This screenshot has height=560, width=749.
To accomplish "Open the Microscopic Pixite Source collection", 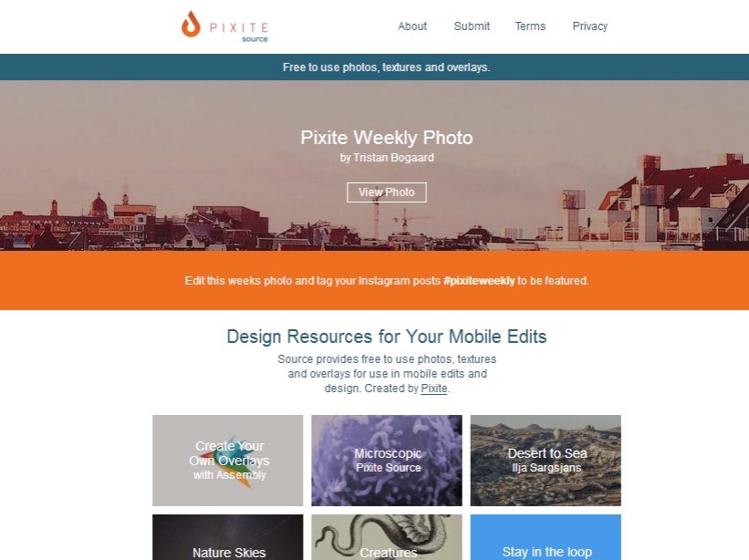I will tap(387, 461).
